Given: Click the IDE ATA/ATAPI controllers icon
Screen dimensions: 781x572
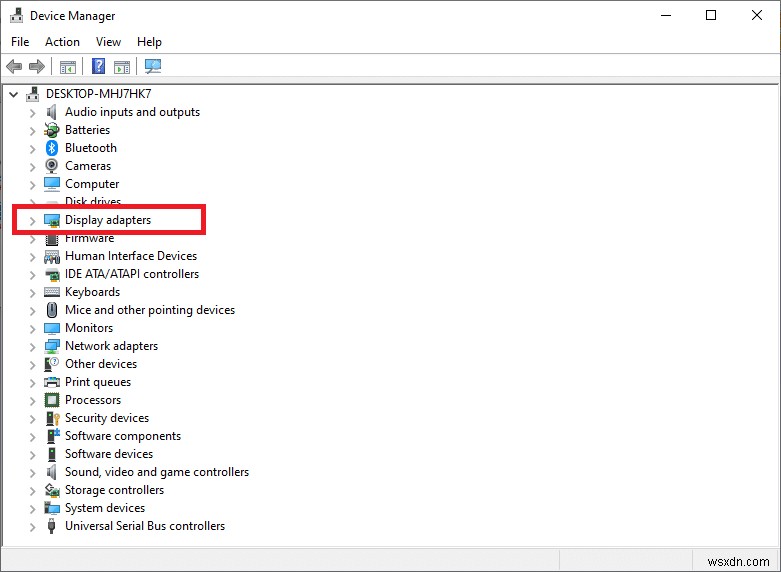Looking at the screenshot, I should tap(52, 274).
